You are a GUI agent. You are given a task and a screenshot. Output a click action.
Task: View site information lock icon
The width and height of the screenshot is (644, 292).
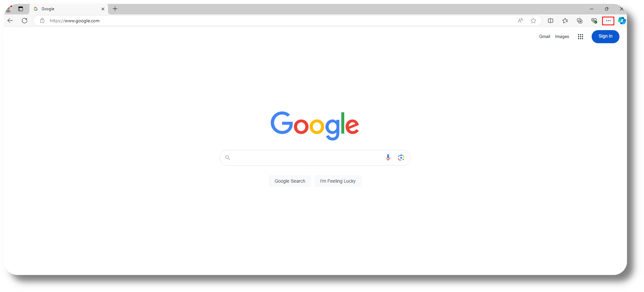pos(42,21)
